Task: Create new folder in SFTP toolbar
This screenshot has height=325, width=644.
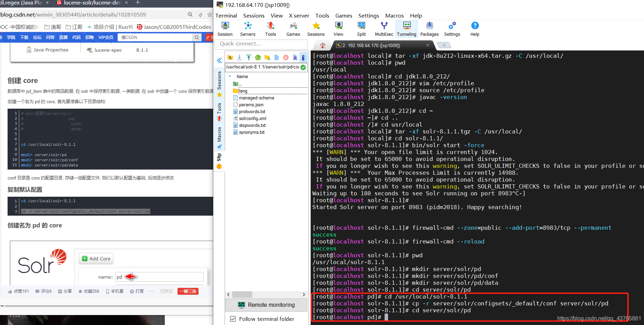Action: coord(267,57)
